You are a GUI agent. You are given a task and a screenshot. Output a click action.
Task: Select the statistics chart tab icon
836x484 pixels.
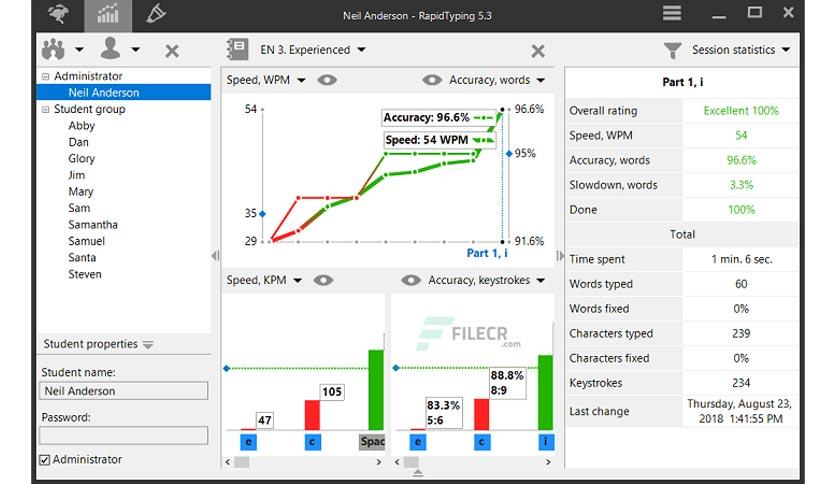(108, 14)
